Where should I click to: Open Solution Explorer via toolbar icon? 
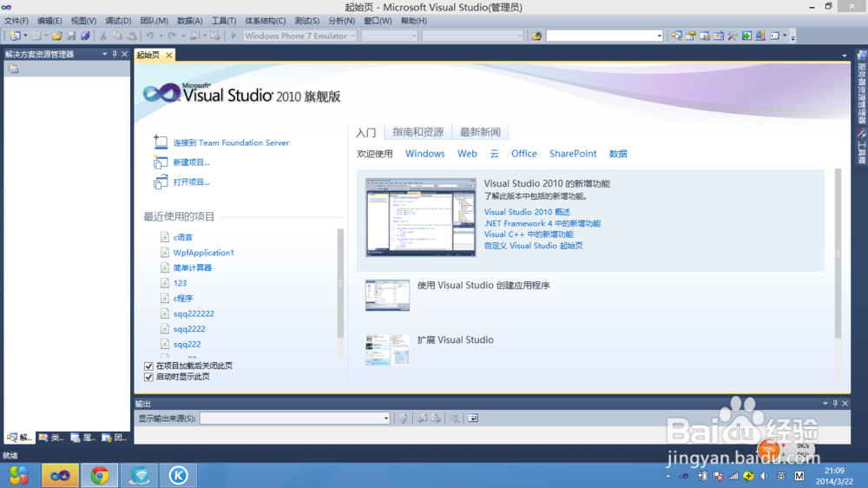(x=676, y=36)
